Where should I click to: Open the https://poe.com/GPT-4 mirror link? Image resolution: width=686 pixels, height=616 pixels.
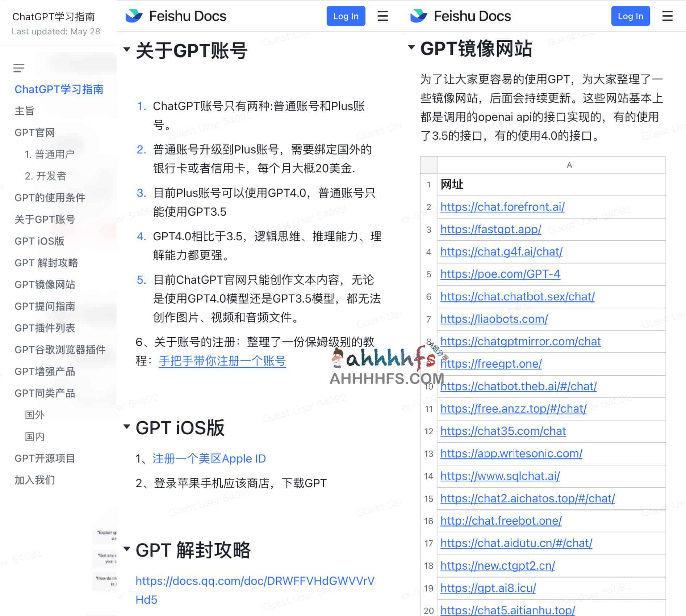500,274
